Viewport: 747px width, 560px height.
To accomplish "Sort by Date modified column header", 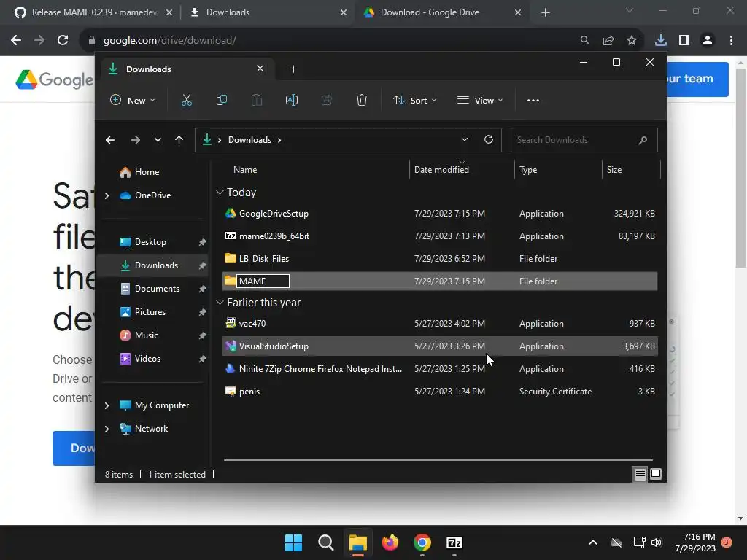I will [441, 169].
